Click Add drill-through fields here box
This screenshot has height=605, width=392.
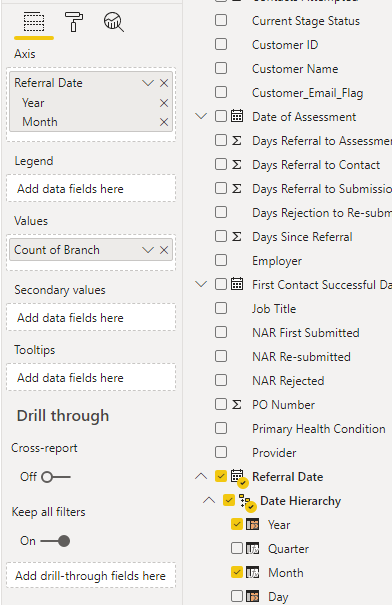click(x=91, y=576)
